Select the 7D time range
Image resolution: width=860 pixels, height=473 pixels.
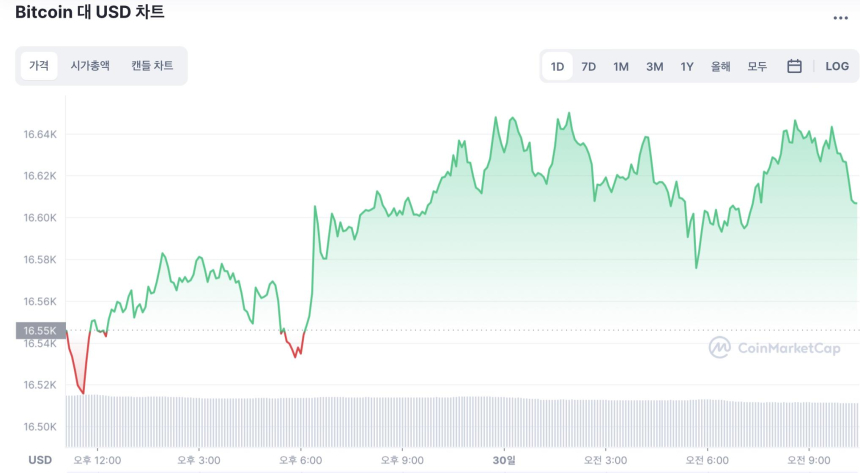tap(589, 66)
